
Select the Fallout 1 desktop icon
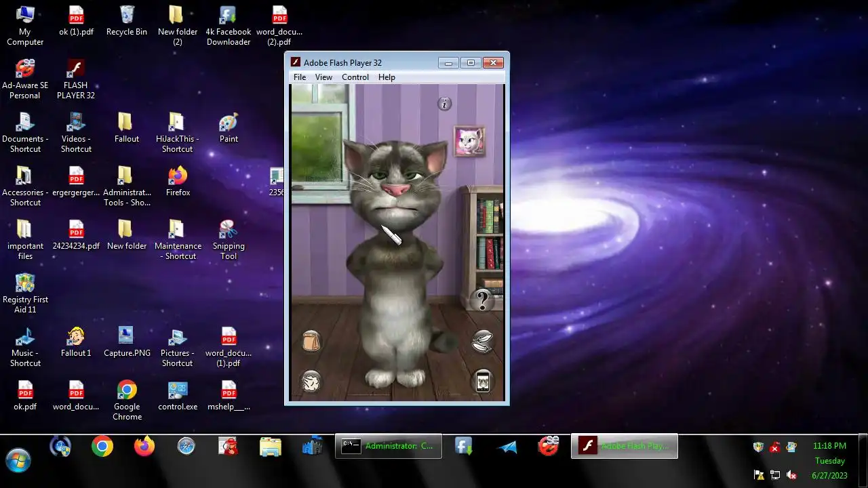click(x=76, y=342)
